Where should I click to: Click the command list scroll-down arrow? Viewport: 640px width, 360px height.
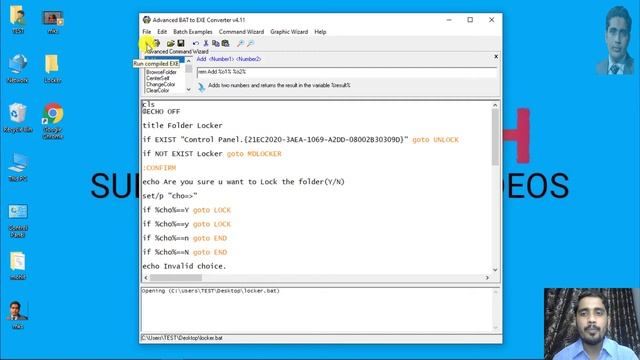coord(188,89)
